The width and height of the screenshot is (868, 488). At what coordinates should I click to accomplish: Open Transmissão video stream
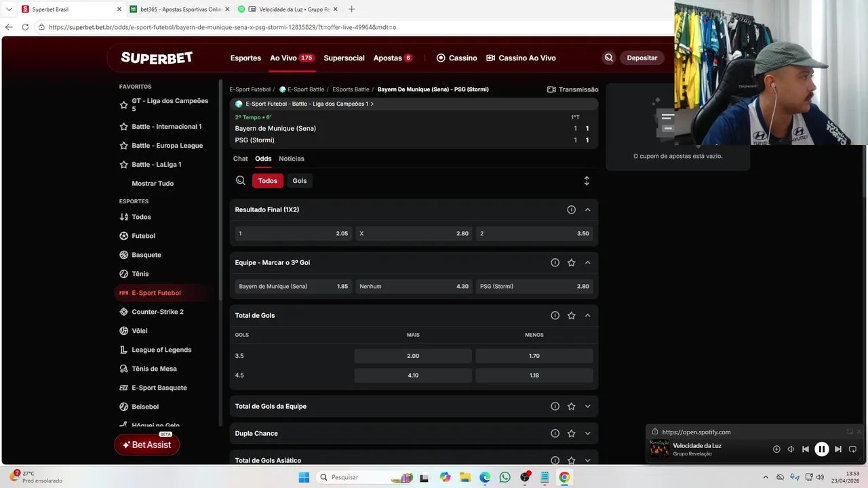tap(573, 89)
